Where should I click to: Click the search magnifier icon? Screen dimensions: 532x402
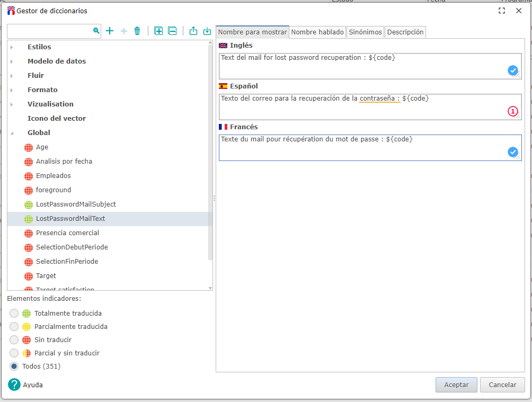96,31
